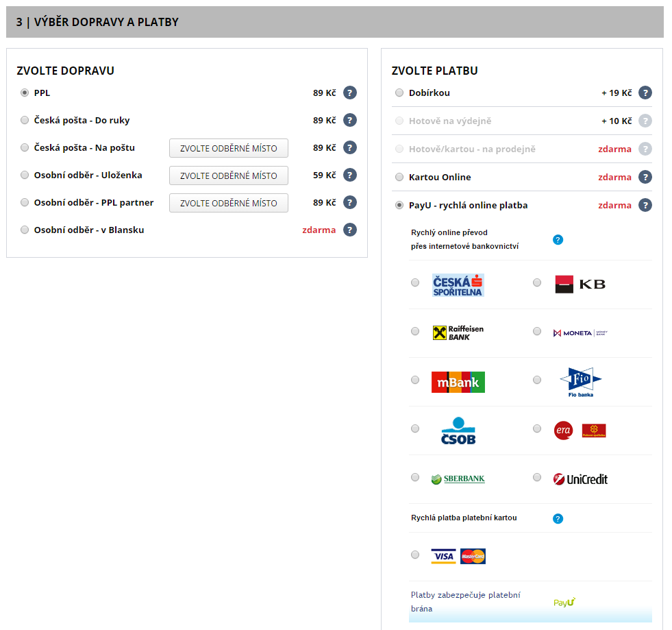This screenshot has width=672, height=630.
Task: Open help icon for Česká pošta - Na poštu
Action: click(x=350, y=147)
